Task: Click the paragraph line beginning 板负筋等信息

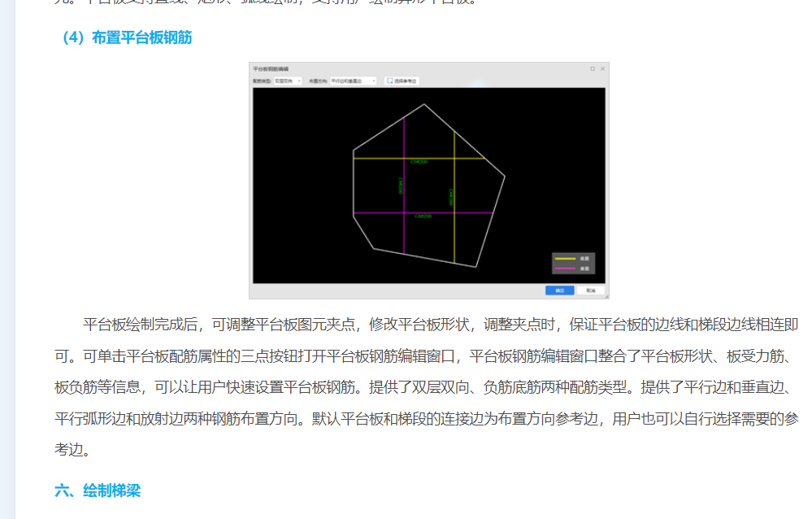Action: pos(423,387)
